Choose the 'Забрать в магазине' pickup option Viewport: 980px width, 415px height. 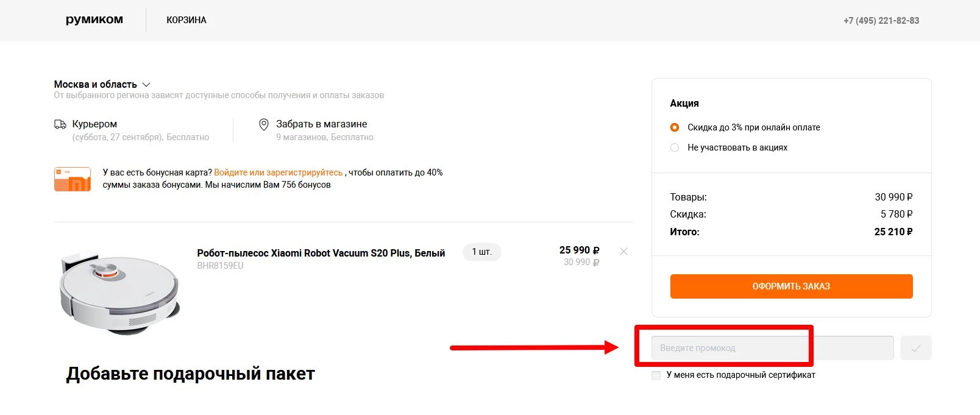pos(321,124)
